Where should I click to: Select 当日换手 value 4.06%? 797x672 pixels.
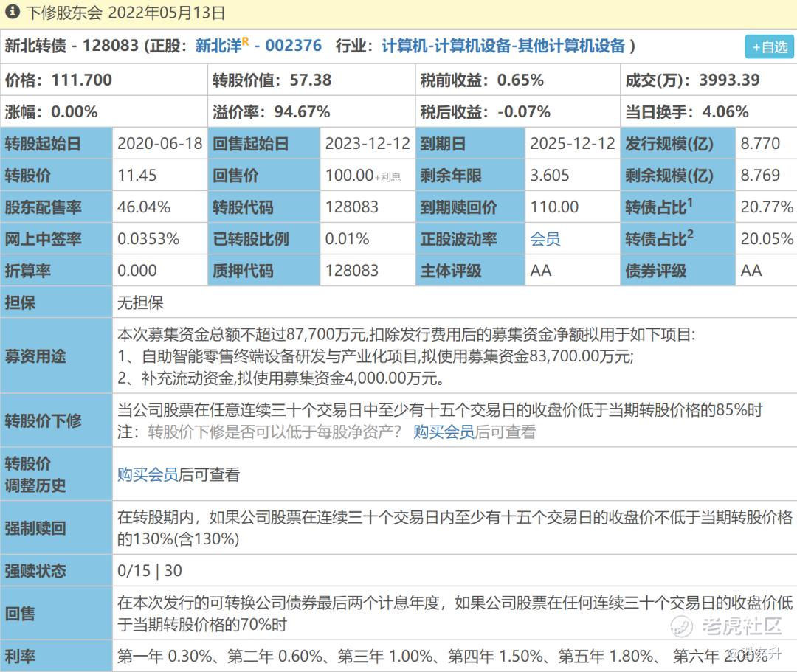[725, 111]
